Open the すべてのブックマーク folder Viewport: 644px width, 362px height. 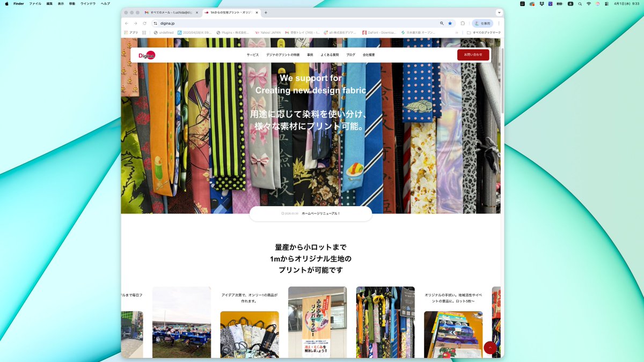[x=484, y=32]
